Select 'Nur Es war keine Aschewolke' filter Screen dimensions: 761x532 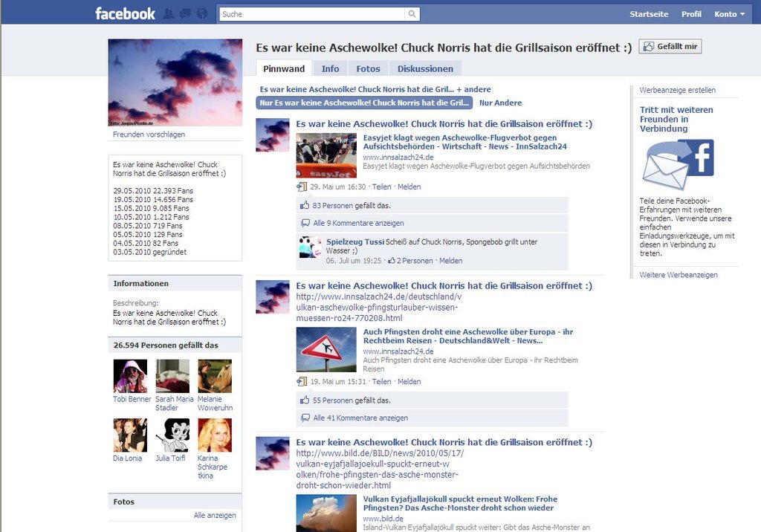[x=364, y=103]
